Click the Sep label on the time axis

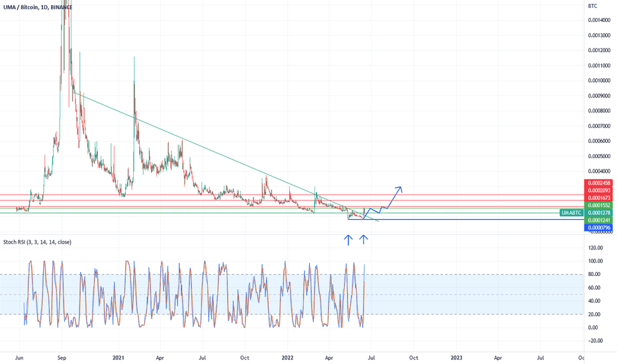tap(62, 358)
